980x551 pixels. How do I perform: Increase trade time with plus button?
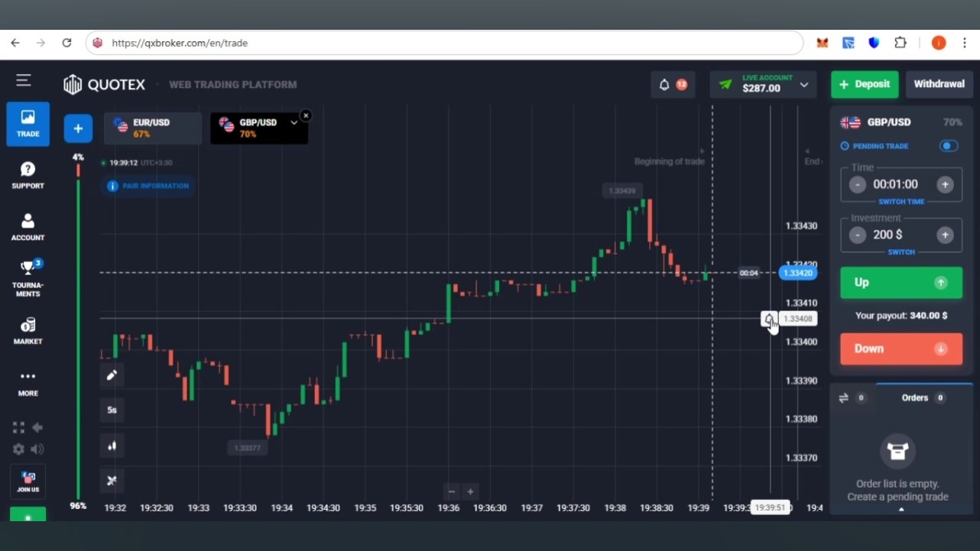coord(946,184)
